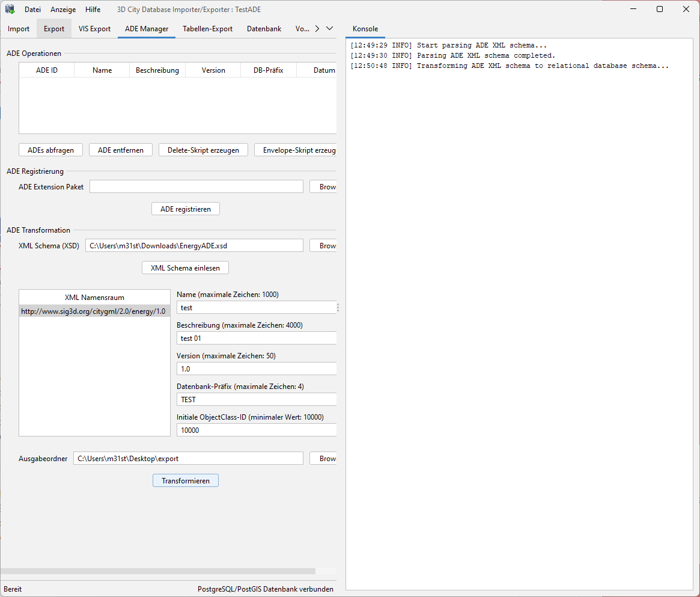This screenshot has width=700, height=597.
Task: Switch to the Datenbank tab
Action: [264, 29]
